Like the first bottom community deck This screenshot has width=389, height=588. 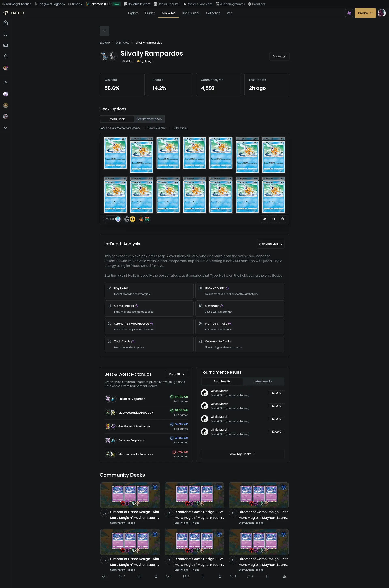point(103,576)
